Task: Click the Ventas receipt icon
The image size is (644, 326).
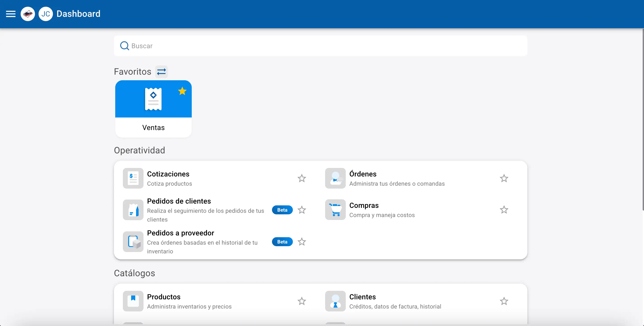Action: [x=153, y=99]
